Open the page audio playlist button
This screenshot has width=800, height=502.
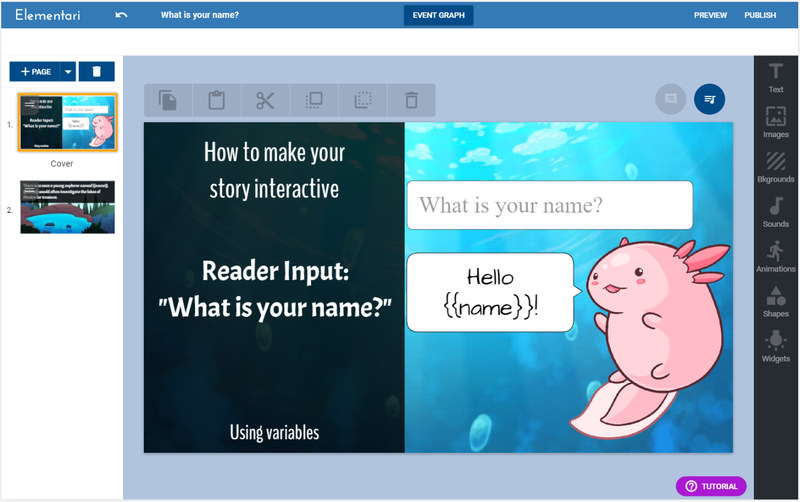(x=709, y=99)
